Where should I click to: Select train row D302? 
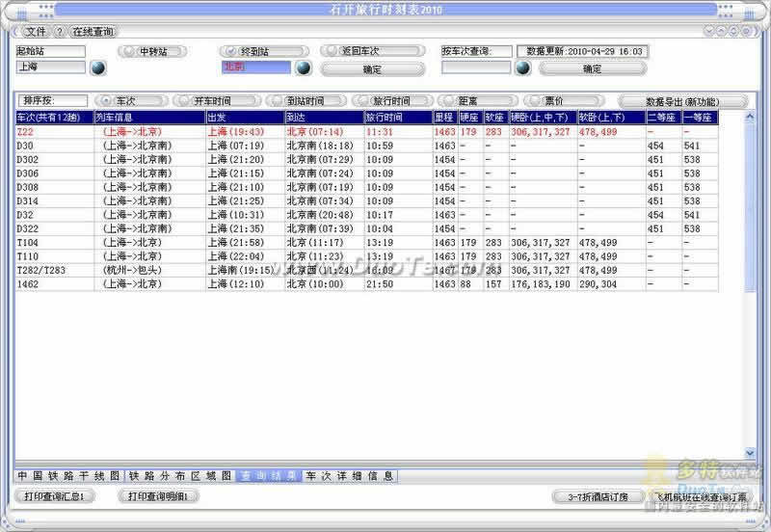[x=367, y=159]
